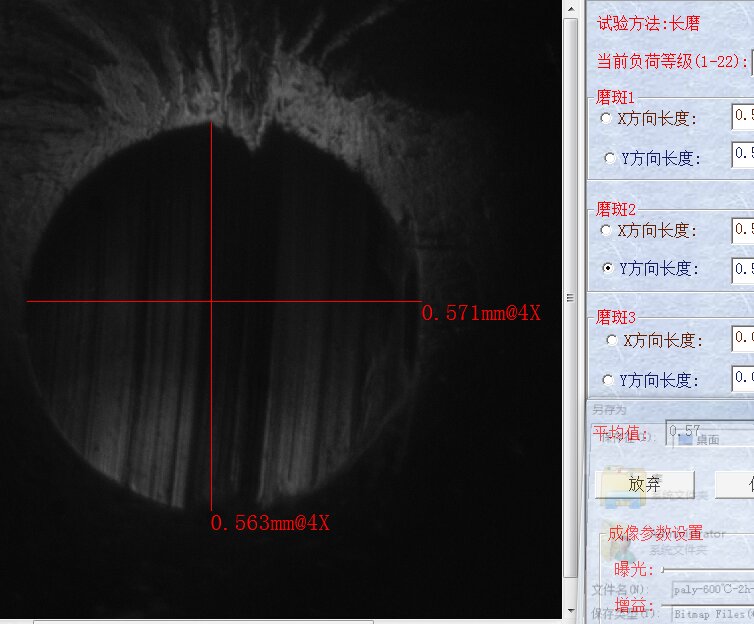Focus 磨斑2 Y方向长度 value field
Screen dimensions: 754x624
click(742, 269)
